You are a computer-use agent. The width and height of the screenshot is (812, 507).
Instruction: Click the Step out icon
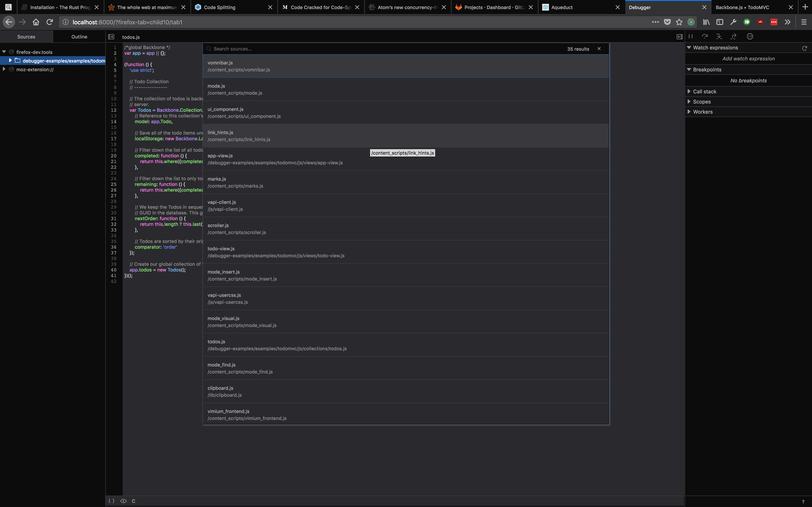734,36
